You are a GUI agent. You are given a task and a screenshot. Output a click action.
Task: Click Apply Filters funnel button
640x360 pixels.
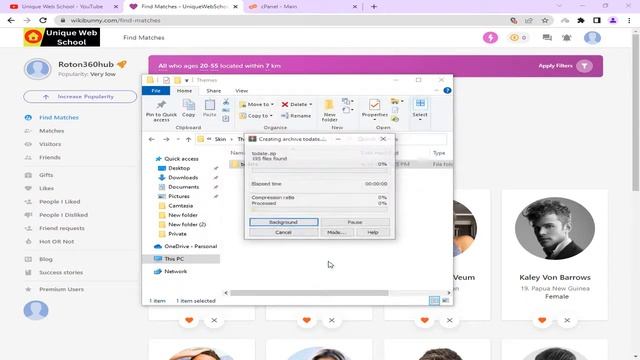[584, 66]
